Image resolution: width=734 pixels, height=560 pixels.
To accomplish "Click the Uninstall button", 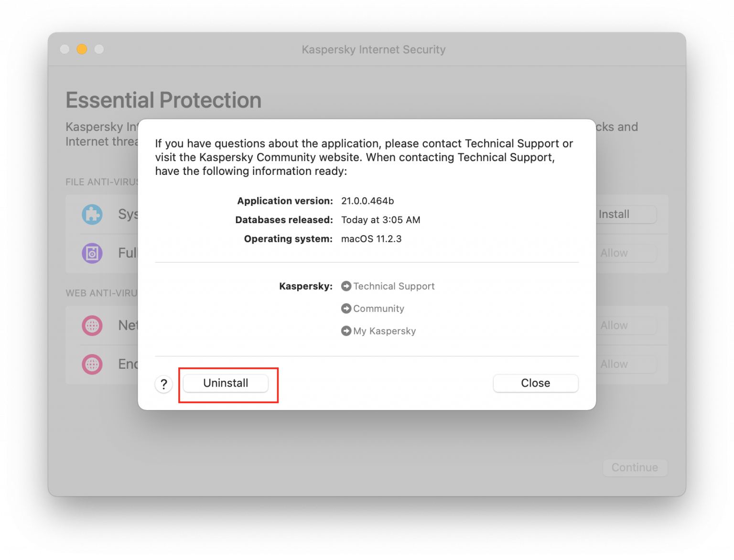I will click(x=225, y=383).
